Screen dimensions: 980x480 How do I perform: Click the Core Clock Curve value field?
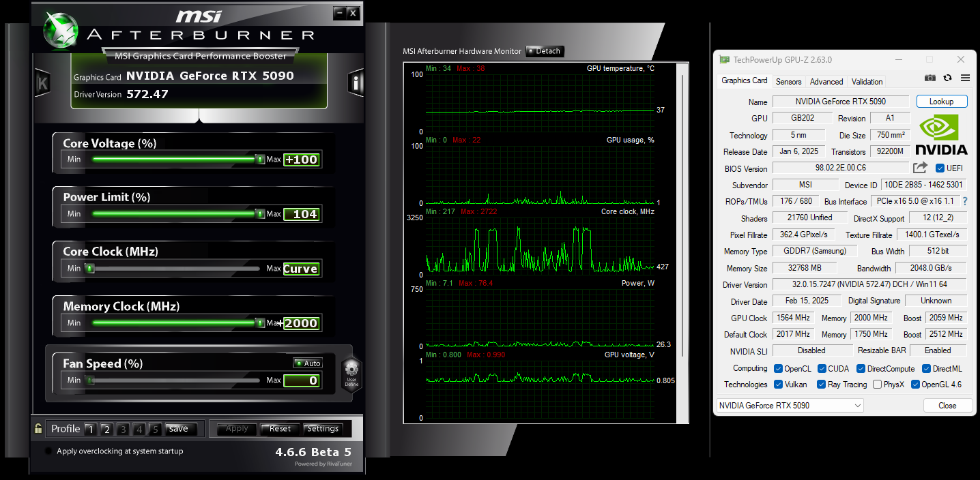tap(302, 269)
